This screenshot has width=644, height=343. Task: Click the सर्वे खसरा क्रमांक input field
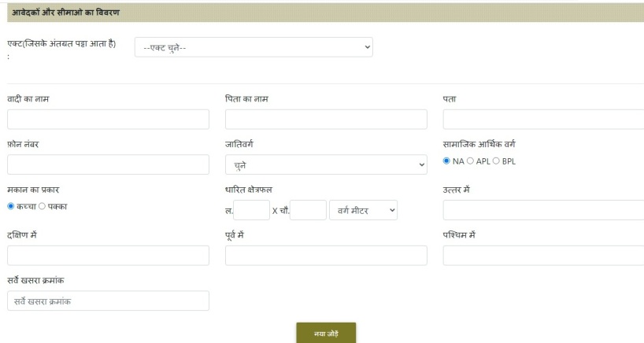(108, 301)
